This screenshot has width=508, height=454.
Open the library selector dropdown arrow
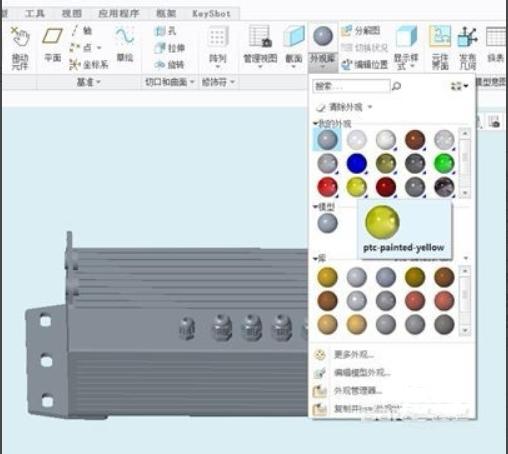point(466,258)
